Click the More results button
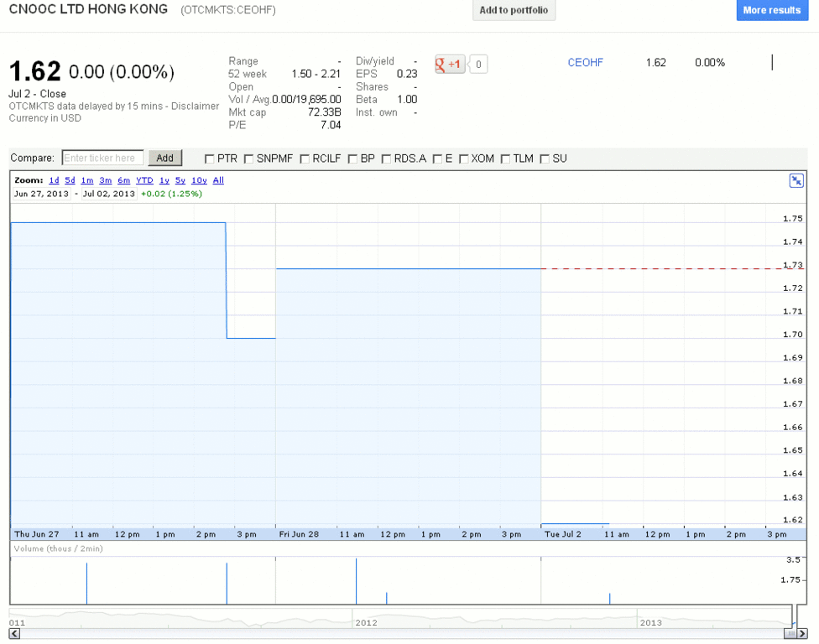Viewport: 819px width, 644px height. pyautogui.click(x=772, y=10)
